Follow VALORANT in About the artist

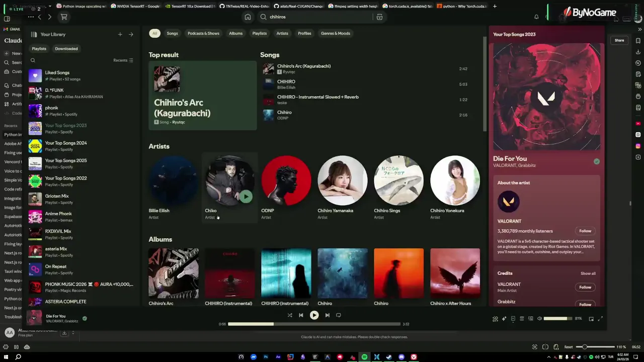tap(585, 231)
